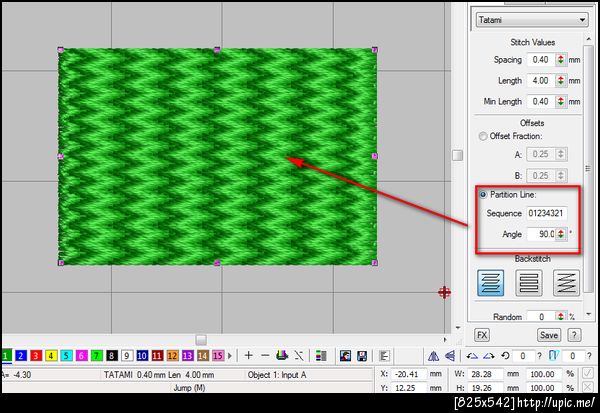Rotate left using the curved arrow icon
The height and width of the screenshot is (413, 600).
(x=472, y=356)
